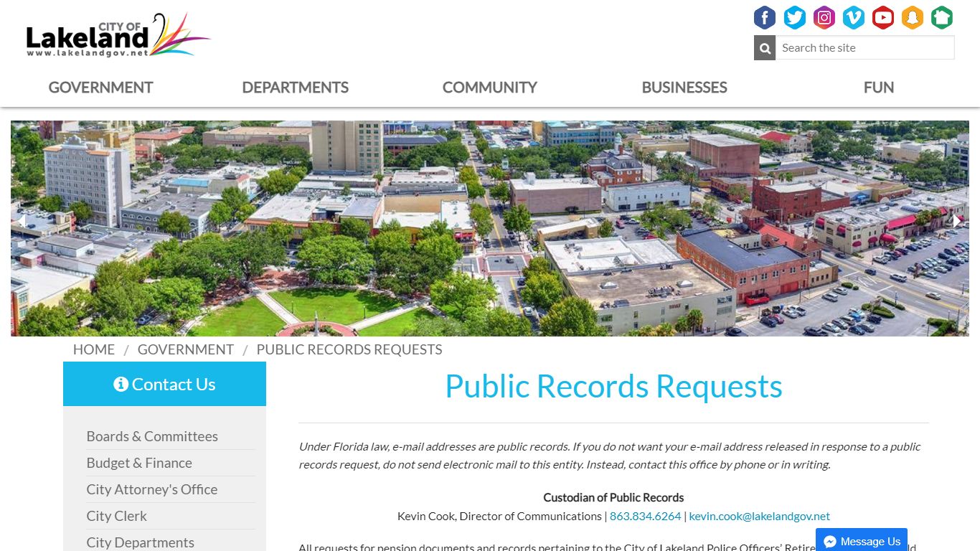Open Budget & Finance sidebar link
The height and width of the screenshot is (551, 980).
139,463
